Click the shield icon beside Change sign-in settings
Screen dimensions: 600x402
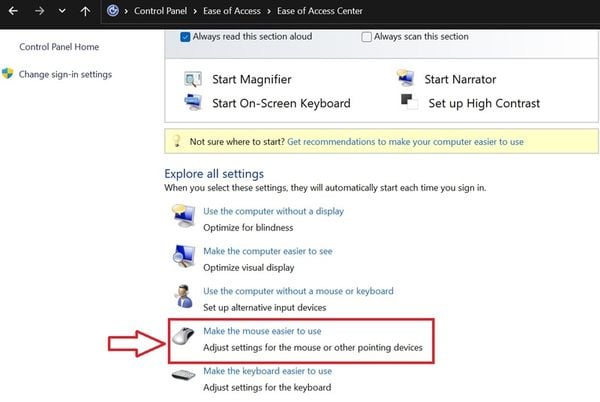tap(8, 74)
